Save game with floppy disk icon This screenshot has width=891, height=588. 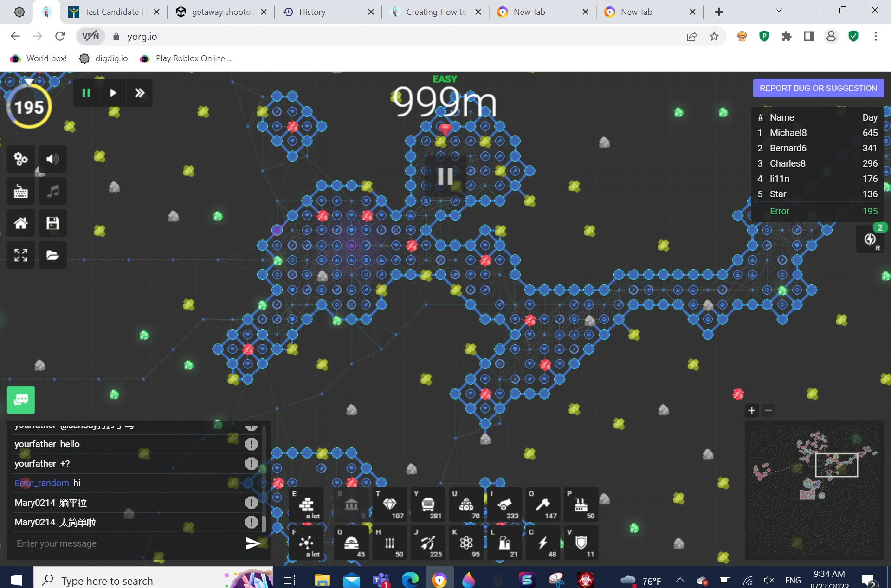[52, 223]
